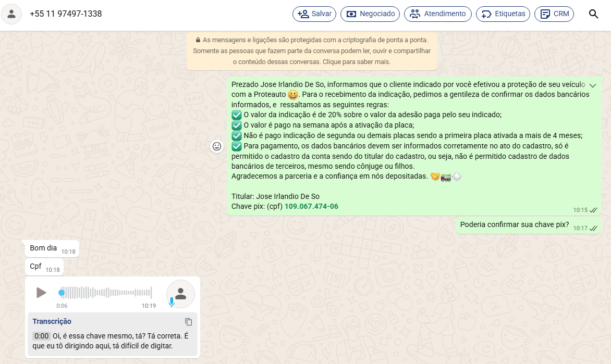
Task: Click the contact profile avatar in header
Action: [11, 14]
